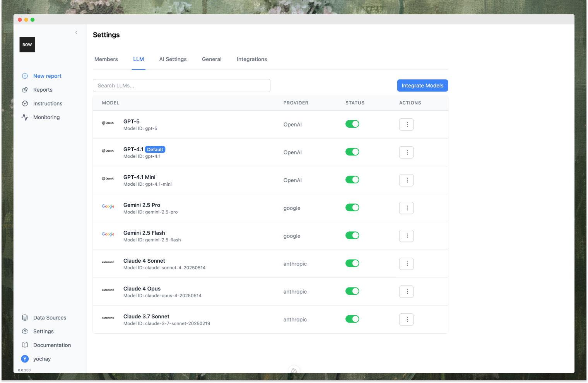The height and width of the screenshot is (383, 588).
Task: Click the Anthropic logo beside Claude 4 Sonnet
Action: click(108, 262)
